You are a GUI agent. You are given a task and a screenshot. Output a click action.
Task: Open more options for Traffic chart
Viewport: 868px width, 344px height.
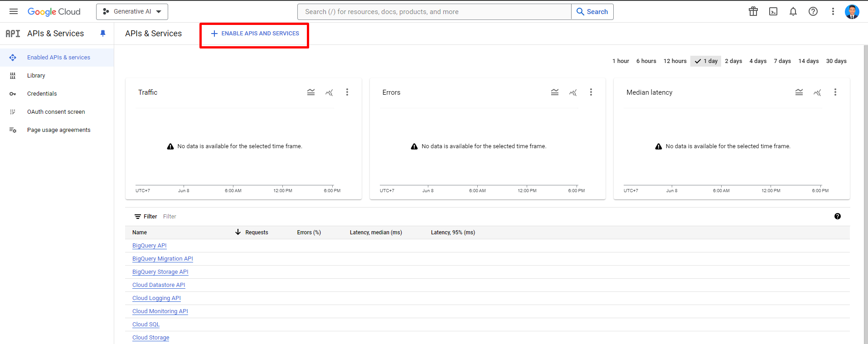point(347,92)
